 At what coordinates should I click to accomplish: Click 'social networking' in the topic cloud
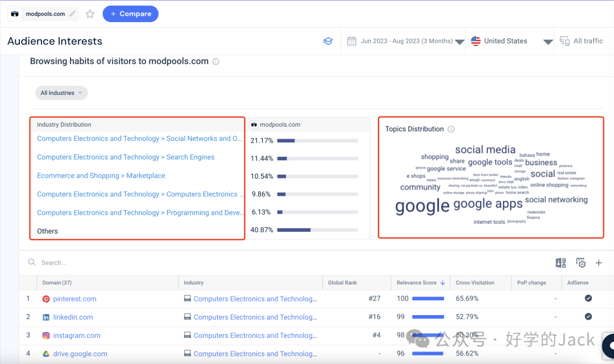point(556,200)
